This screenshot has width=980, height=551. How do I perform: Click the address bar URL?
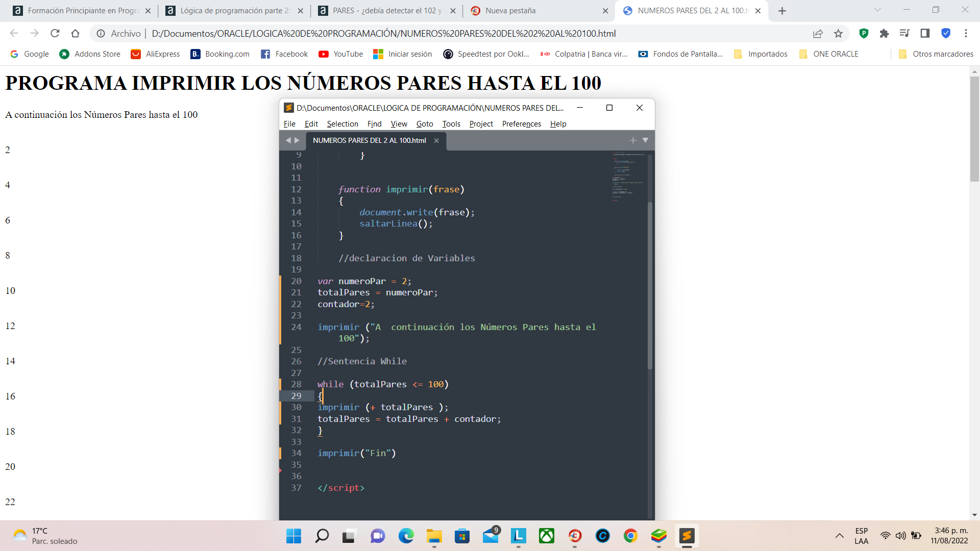(383, 33)
